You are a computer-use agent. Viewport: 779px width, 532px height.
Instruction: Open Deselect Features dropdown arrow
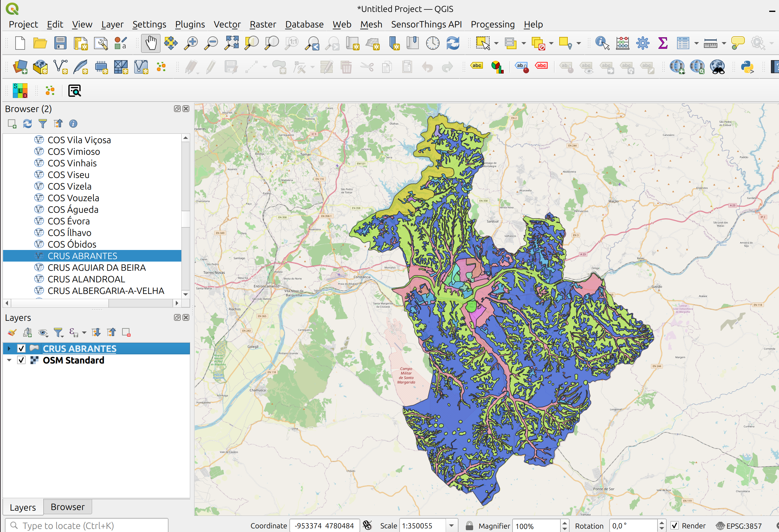tap(551, 43)
